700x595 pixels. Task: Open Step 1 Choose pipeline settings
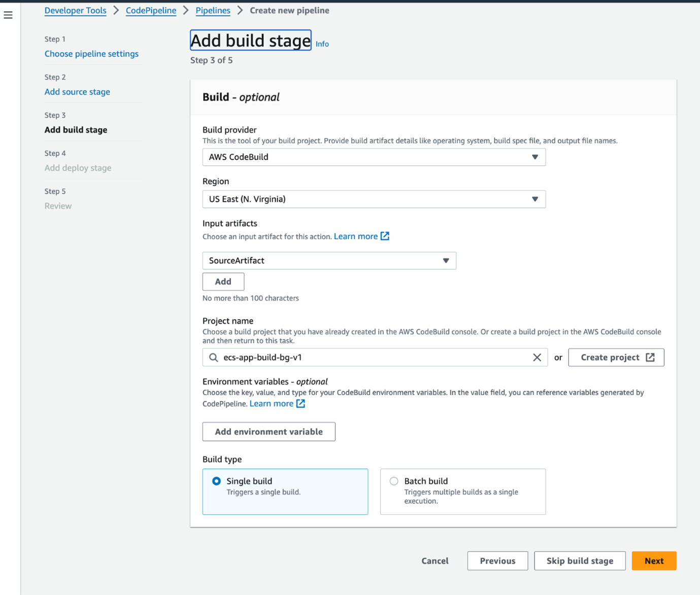point(91,54)
